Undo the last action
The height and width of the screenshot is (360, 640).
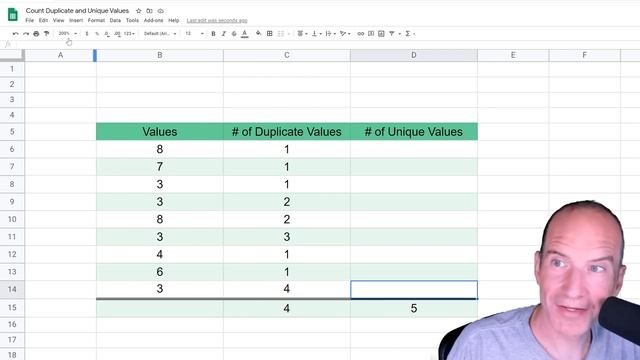point(16,33)
